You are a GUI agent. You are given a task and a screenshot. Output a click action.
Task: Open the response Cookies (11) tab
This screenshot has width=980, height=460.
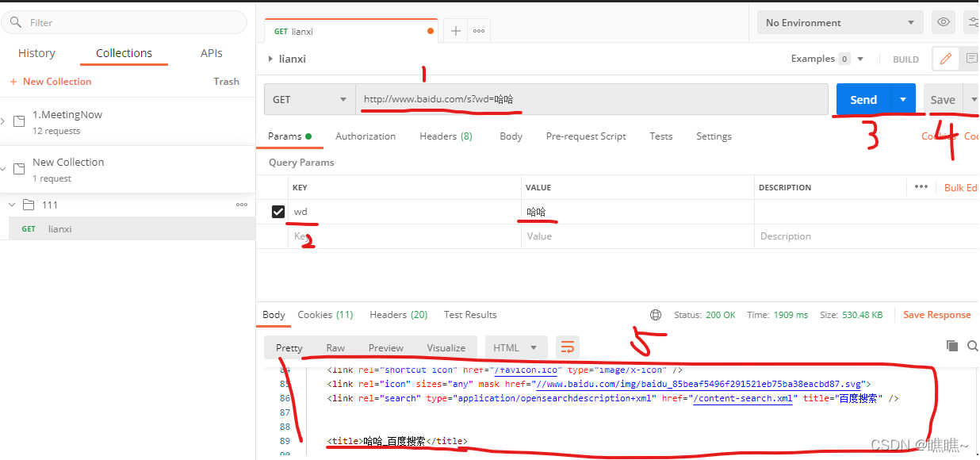(325, 315)
